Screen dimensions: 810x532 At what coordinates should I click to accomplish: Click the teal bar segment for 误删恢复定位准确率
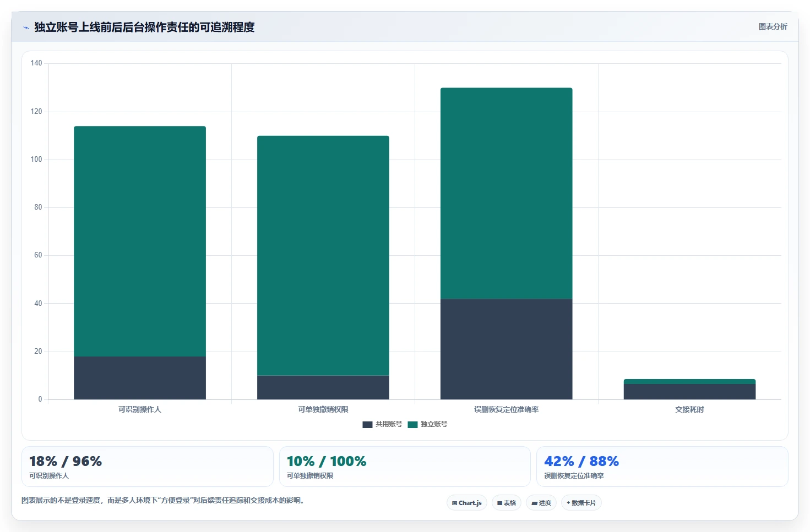click(x=507, y=193)
